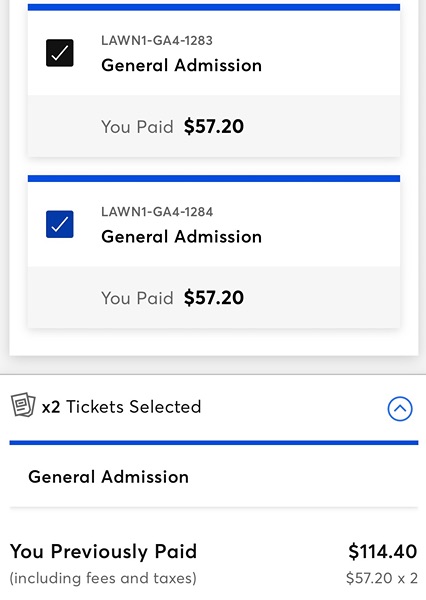Screen dimensions: 426x600
Task: Tap the first ticket's $57.20 paid amount
Action: coord(214,127)
